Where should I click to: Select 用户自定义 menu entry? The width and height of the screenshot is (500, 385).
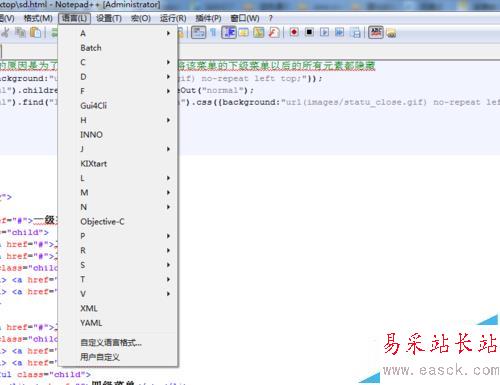click(118, 357)
